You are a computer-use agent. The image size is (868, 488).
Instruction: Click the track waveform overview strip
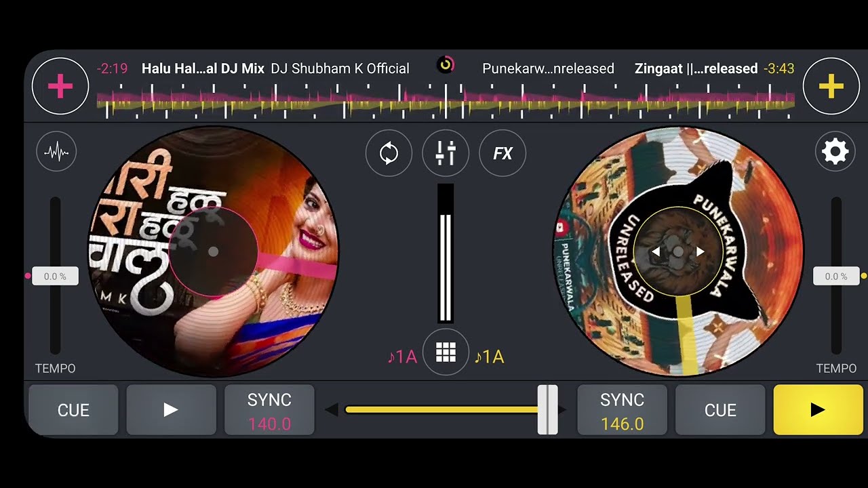pos(446,101)
